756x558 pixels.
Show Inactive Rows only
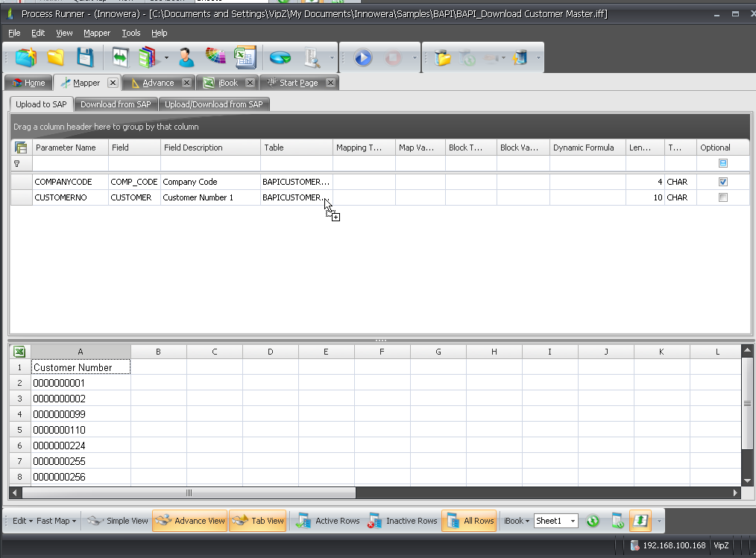coord(403,521)
